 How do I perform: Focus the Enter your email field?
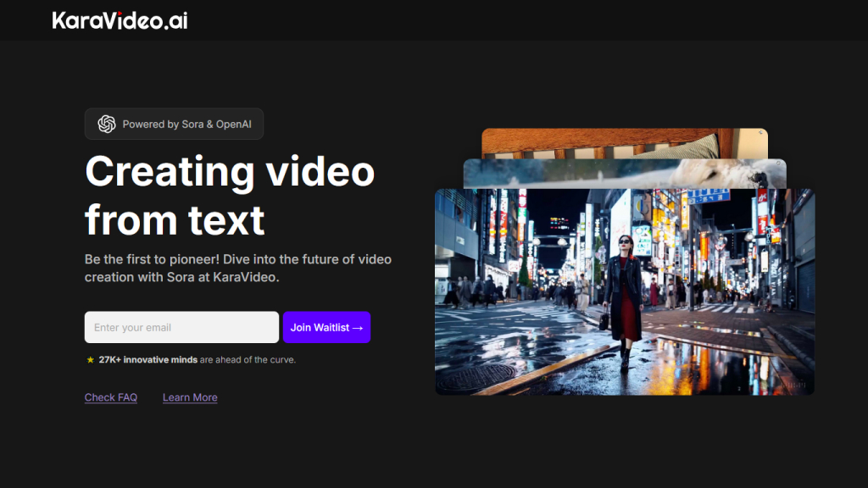181,327
